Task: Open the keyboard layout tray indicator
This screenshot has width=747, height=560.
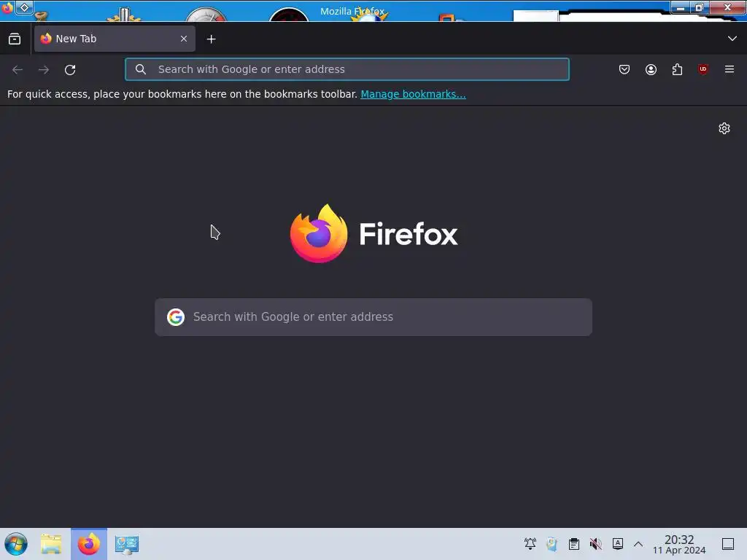Action: [618, 544]
